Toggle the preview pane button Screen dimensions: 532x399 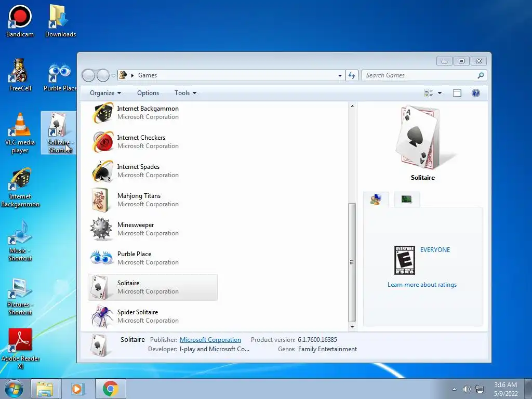(x=457, y=93)
